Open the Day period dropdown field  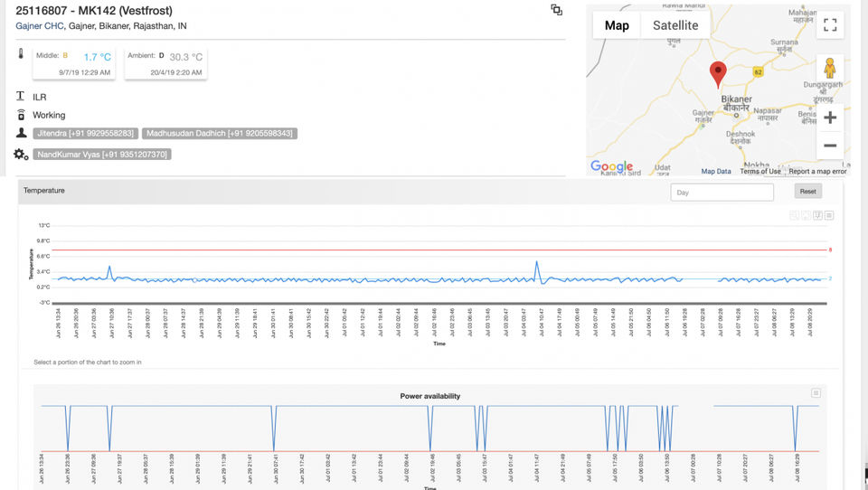[x=722, y=193]
